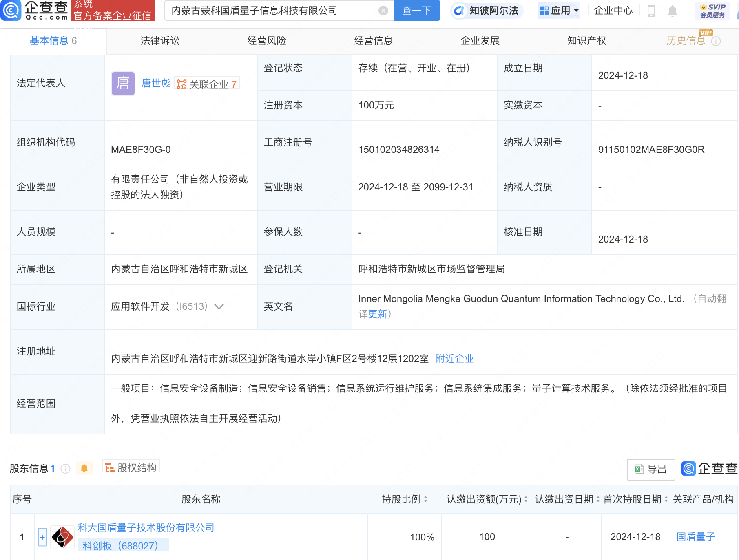Click 科大国盾 company logo thumbnail

[62, 537]
